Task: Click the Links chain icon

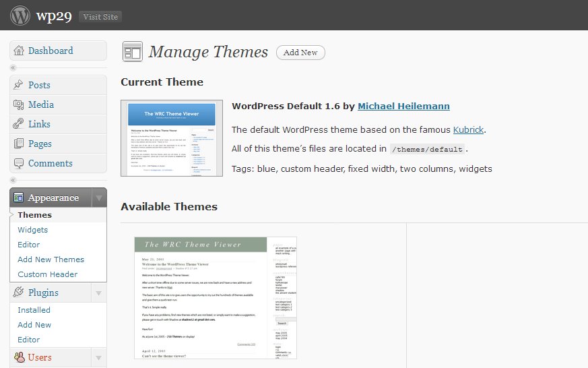Action: coord(18,124)
